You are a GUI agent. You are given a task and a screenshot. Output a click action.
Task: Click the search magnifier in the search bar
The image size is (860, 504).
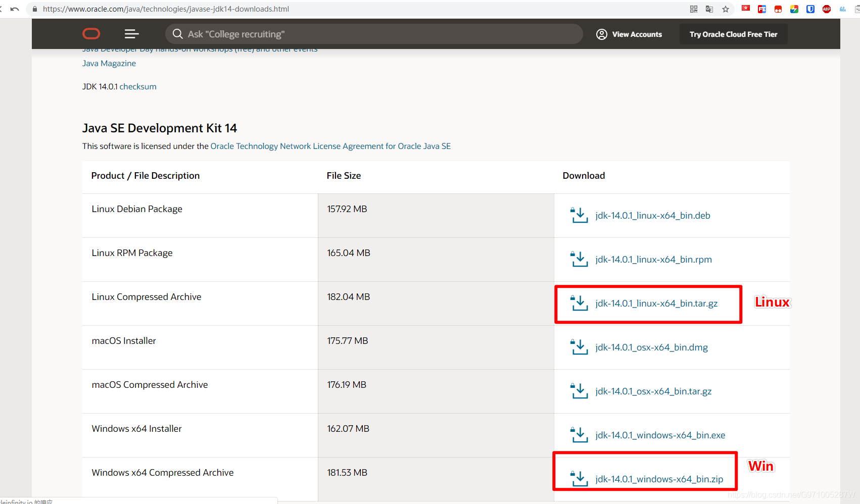(x=177, y=34)
